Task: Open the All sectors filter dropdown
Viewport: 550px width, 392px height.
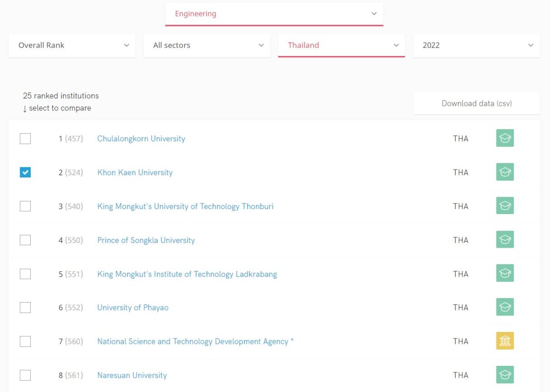Action: tap(207, 45)
